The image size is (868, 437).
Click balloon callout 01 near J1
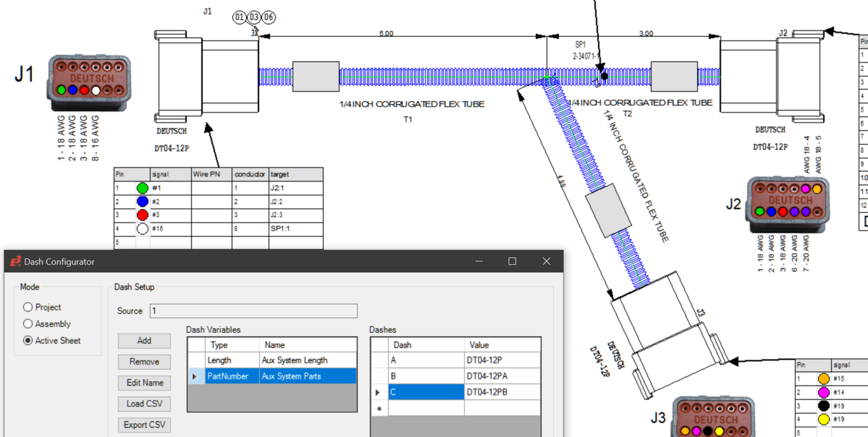click(x=240, y=18)
